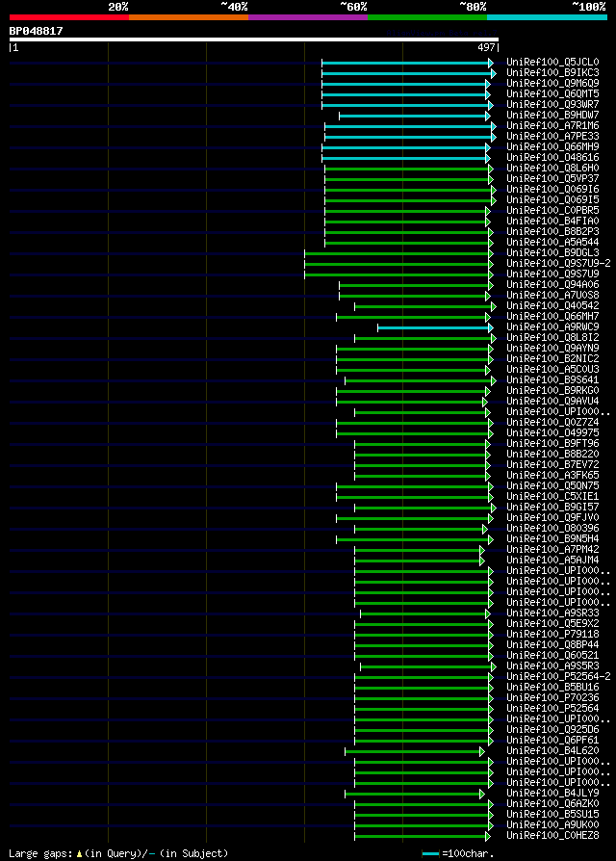
Task: Click the UniRef100_B9FT96 label
Action: tap(552, 444)
